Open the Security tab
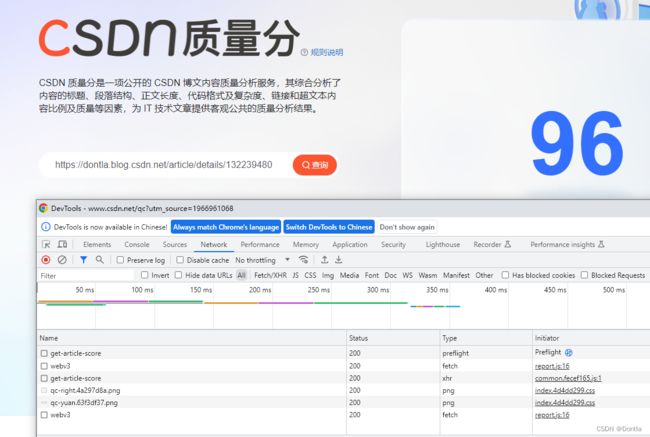The height and width of the screenshot is (437, 650). pyautogui.click(x=393, y=245)
